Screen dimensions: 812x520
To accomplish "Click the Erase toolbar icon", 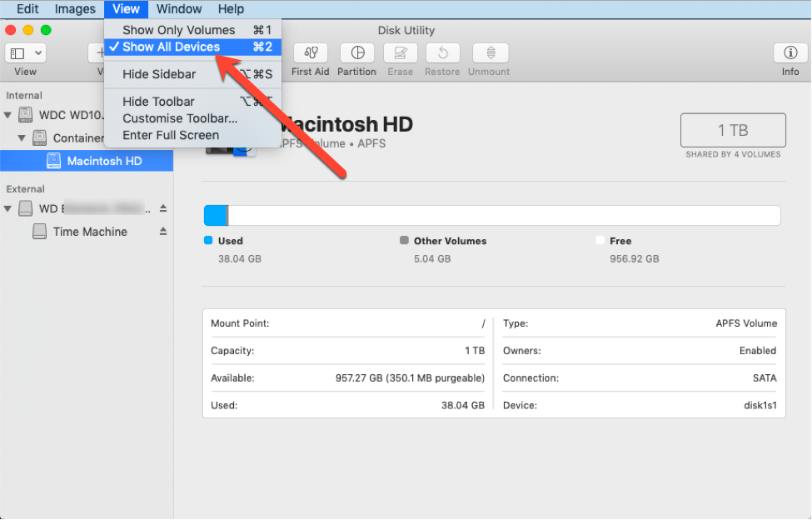I will 401,52.
